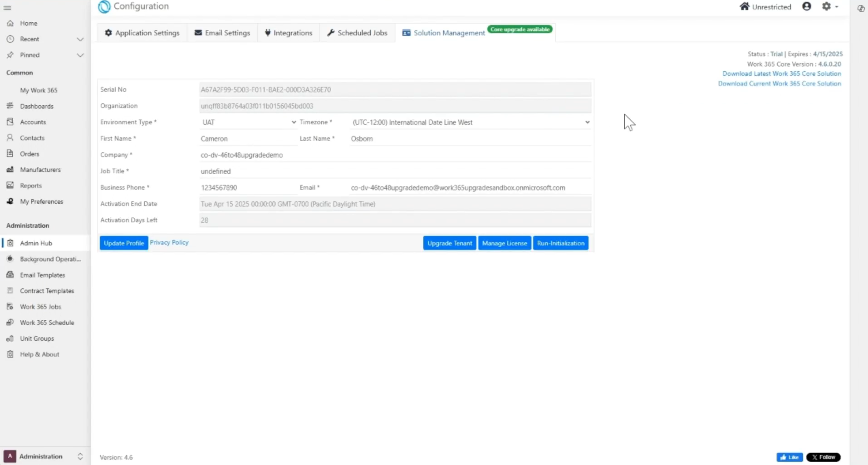The height and width of the screenshot is (465, 868).
Task: Click Upgrade Tenant button
Action: [x=450, y=243]
